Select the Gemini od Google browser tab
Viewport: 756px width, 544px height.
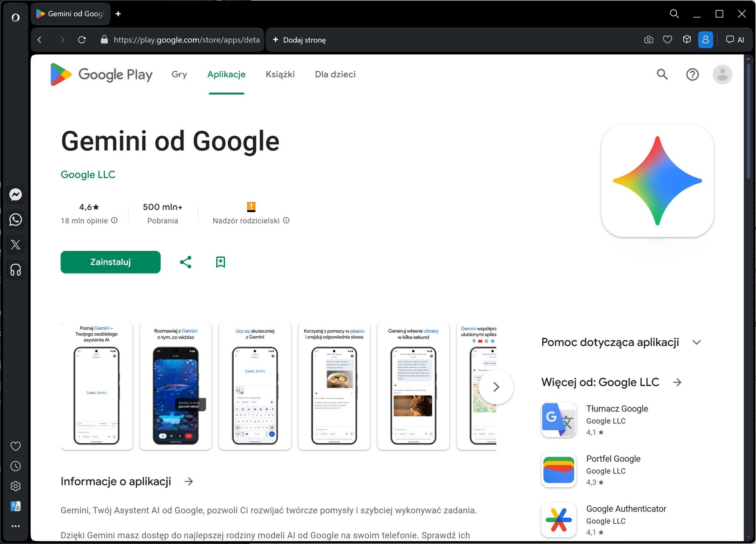point(71,14)
